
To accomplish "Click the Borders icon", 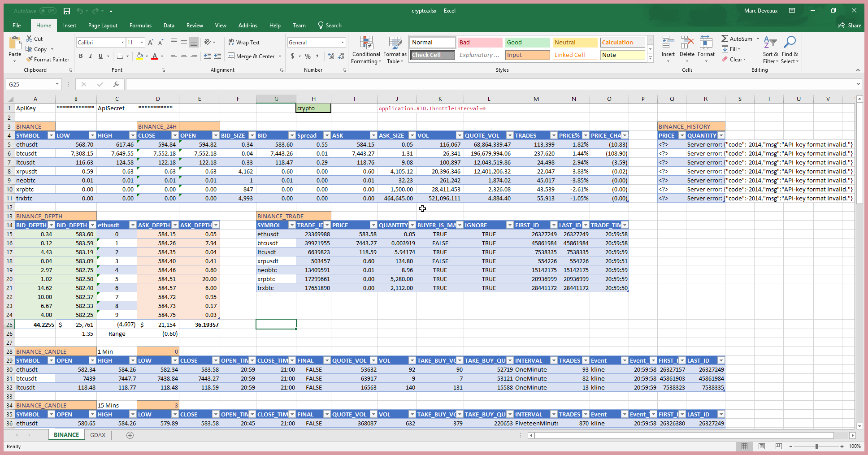I will (120, 56).
